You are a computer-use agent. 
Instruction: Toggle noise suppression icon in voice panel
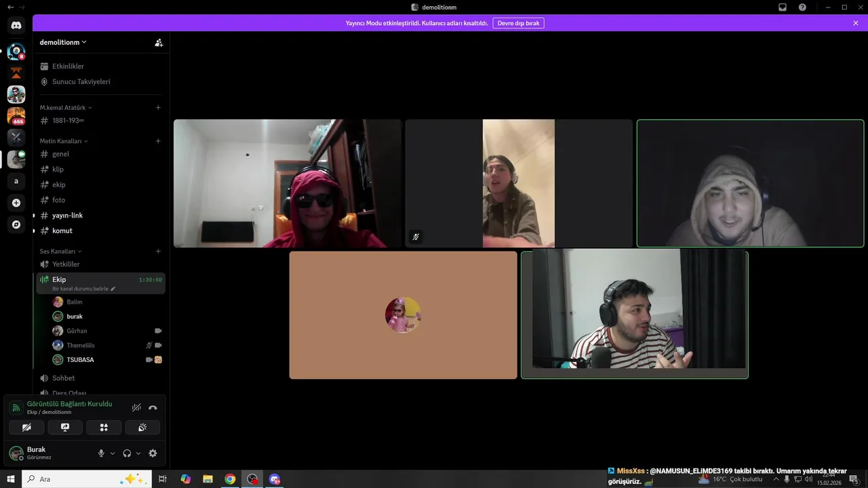pos(136,407)
